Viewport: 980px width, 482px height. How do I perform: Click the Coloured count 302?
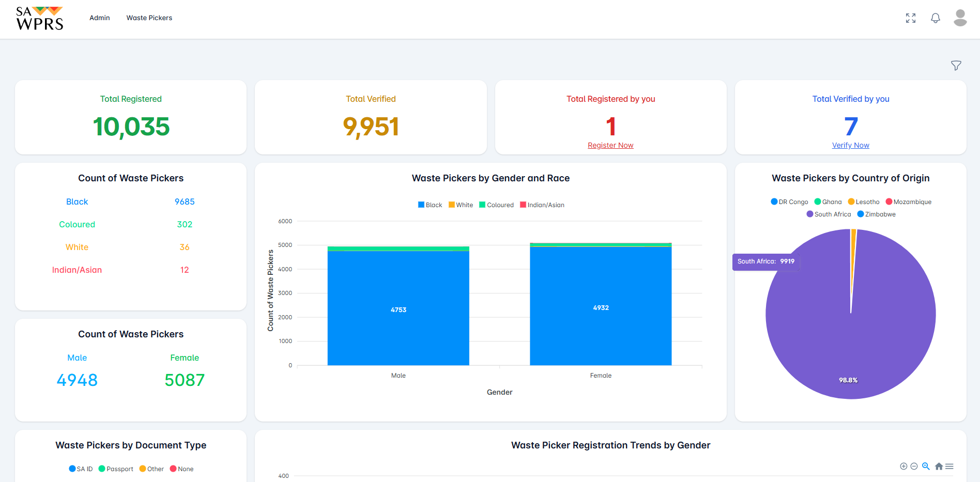[x=185, y=225]
